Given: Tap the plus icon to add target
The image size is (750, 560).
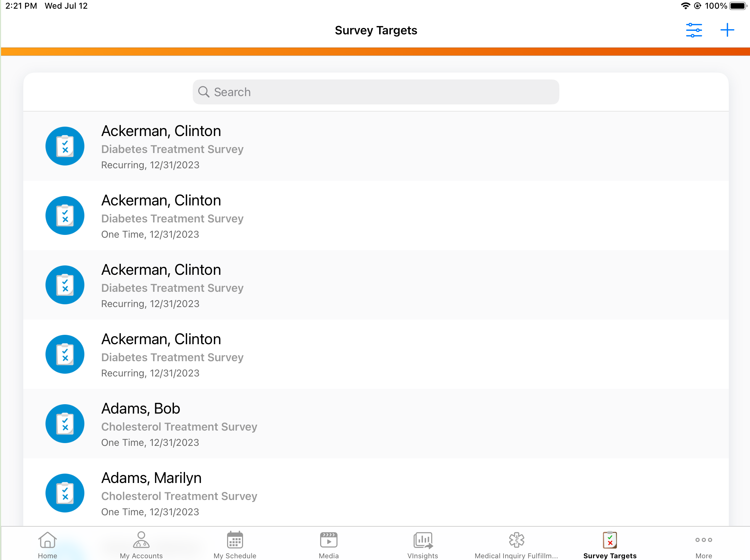Looking at the screenshot, I should [x=727, y=30].
